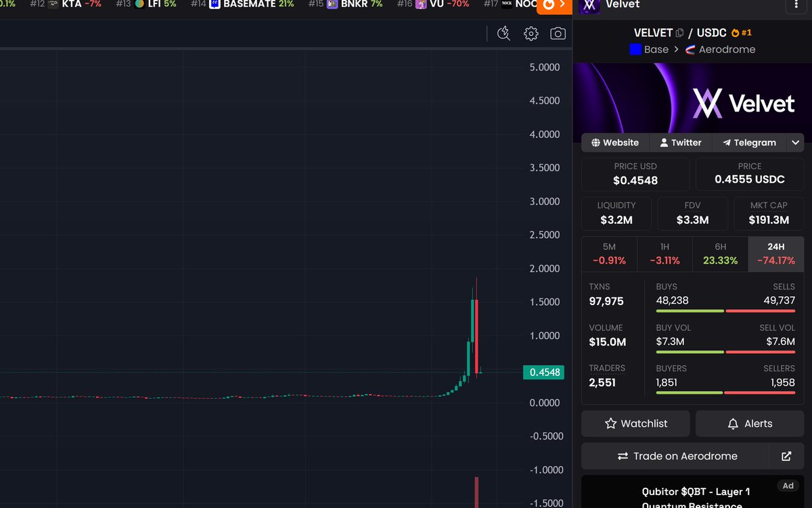
Task: Click the 2.0000 price axis label
Action: (x=545, y=269)
